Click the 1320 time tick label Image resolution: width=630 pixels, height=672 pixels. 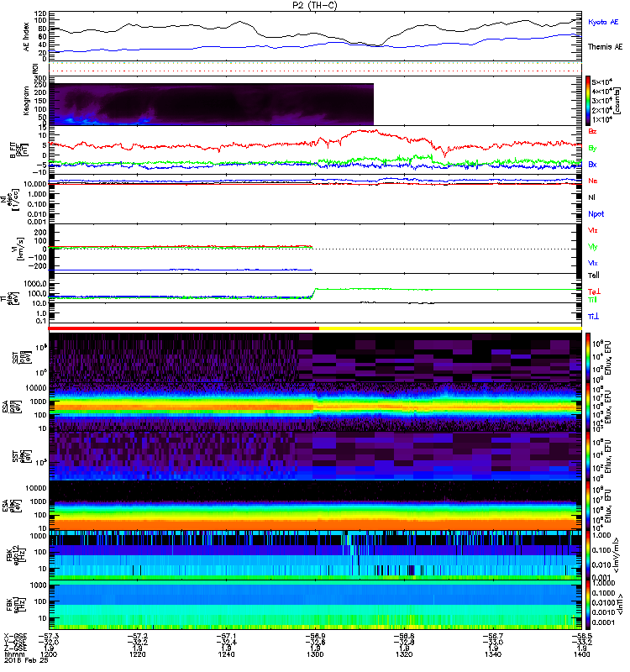pyautogui.click(x=404, y=654)
